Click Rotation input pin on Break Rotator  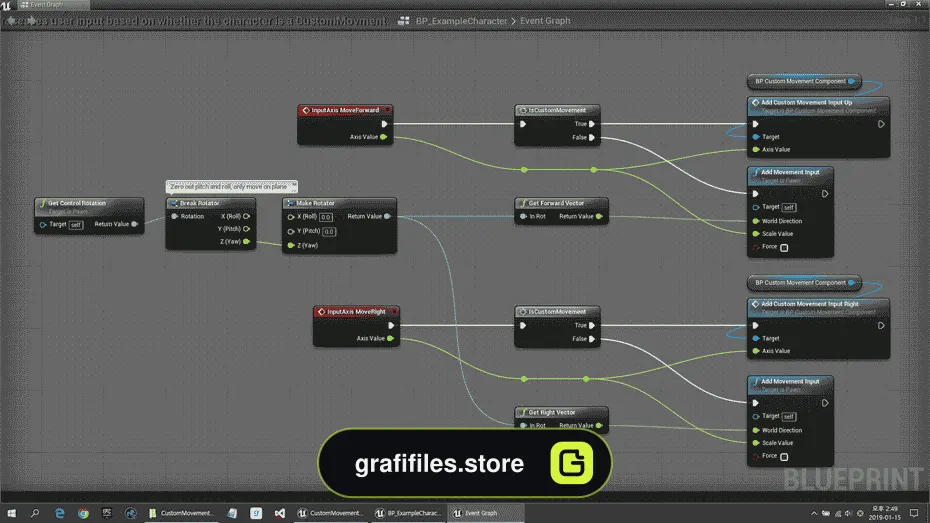pos(174,216)
